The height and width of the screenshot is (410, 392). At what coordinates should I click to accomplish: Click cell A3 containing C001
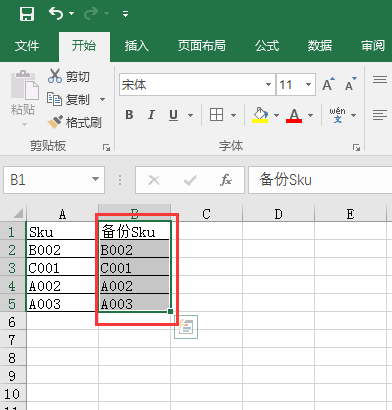[62, 267]
